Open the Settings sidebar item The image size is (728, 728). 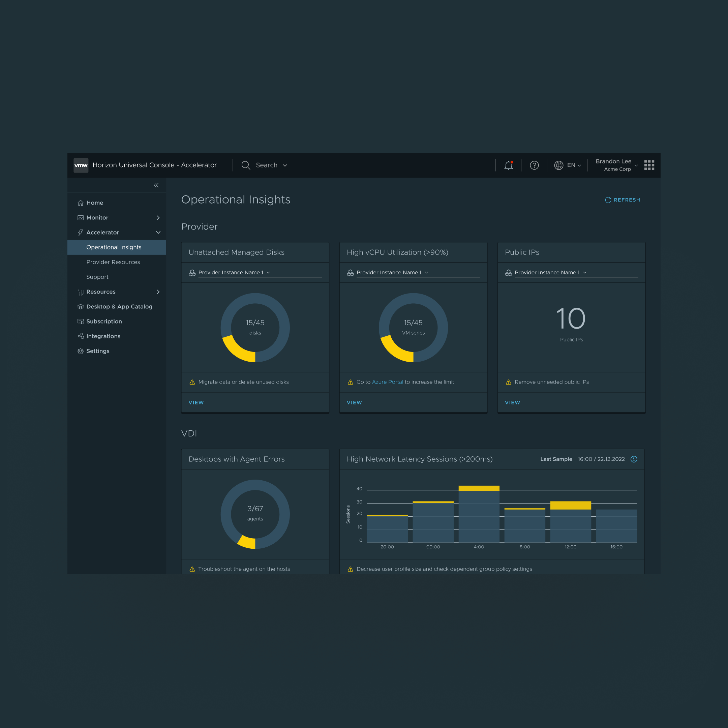coord(98,351)
